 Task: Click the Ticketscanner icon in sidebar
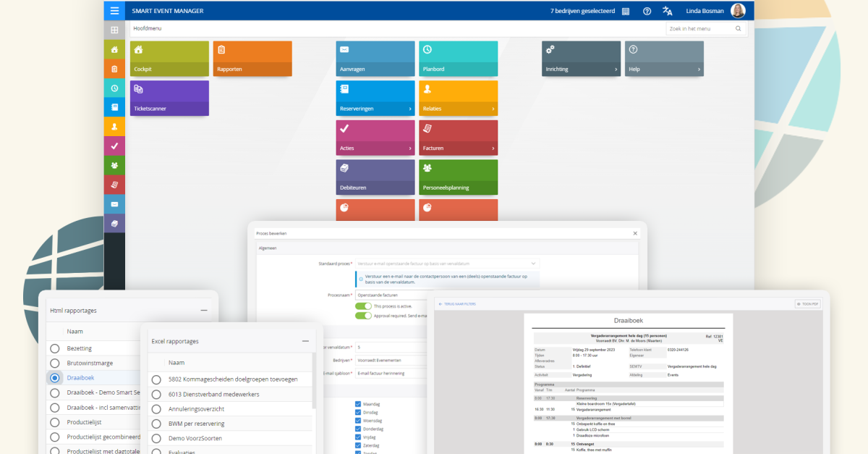click(x=138, y=88)
